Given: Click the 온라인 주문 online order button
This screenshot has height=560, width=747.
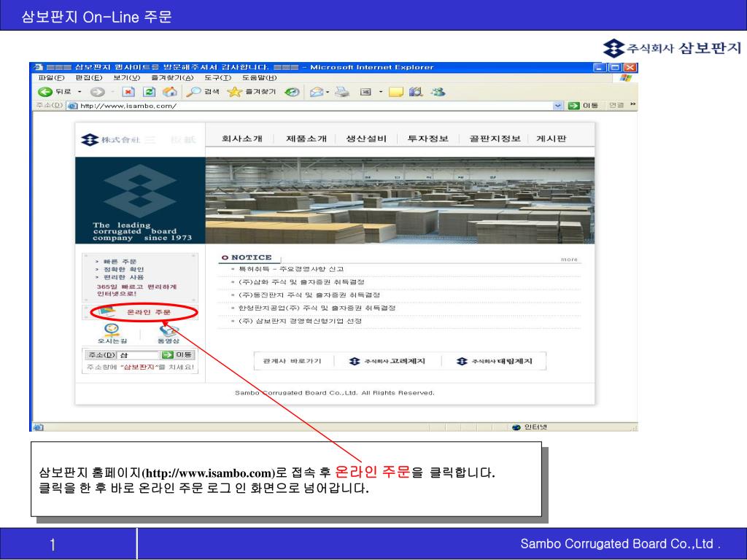Looking at the screenshot, I should (x=140, y=312).
